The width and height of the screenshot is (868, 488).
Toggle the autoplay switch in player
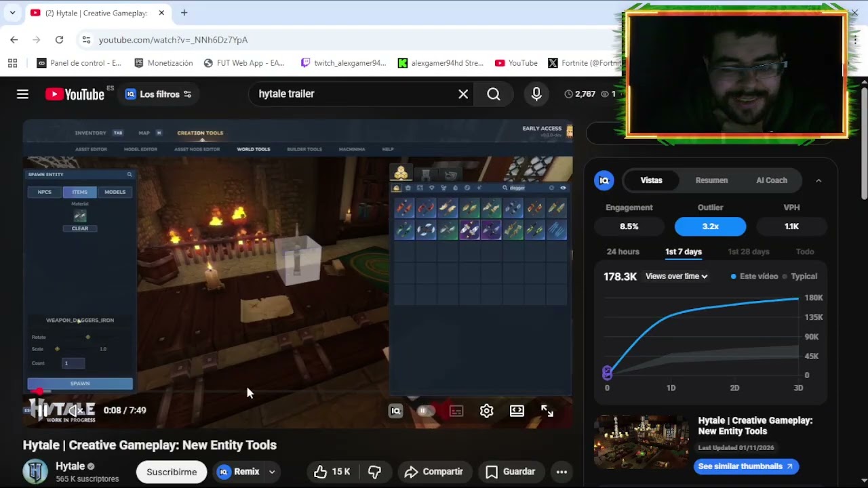click(426, 411)
